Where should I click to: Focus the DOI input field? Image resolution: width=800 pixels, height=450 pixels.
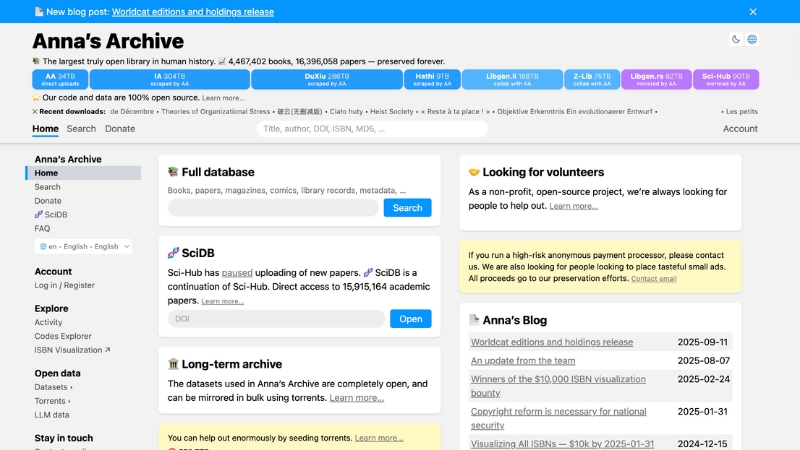coord(276,319)
